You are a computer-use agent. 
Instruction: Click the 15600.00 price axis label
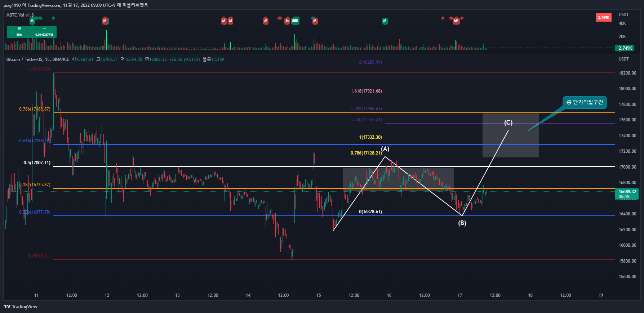click(627, 277)
